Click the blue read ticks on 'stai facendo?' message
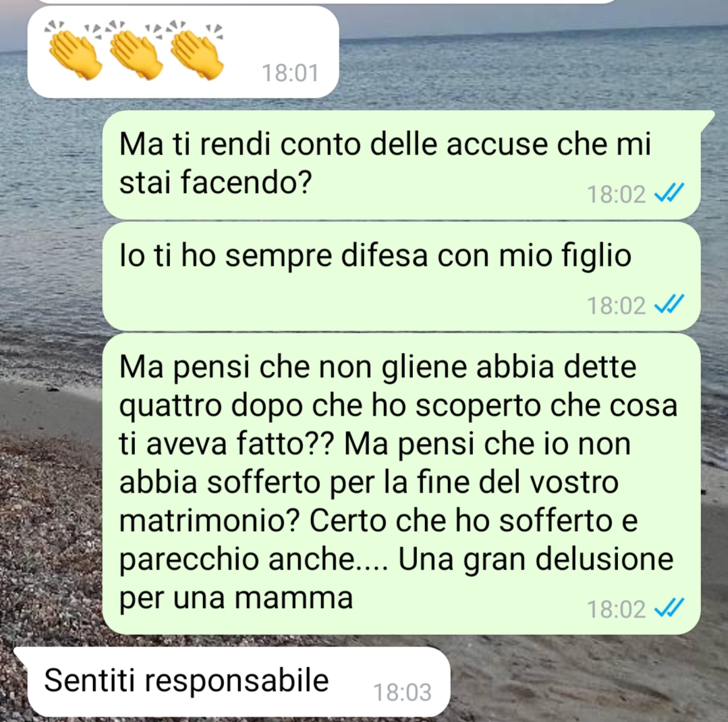This screenshot has width=728, height=722. (669, 193)
